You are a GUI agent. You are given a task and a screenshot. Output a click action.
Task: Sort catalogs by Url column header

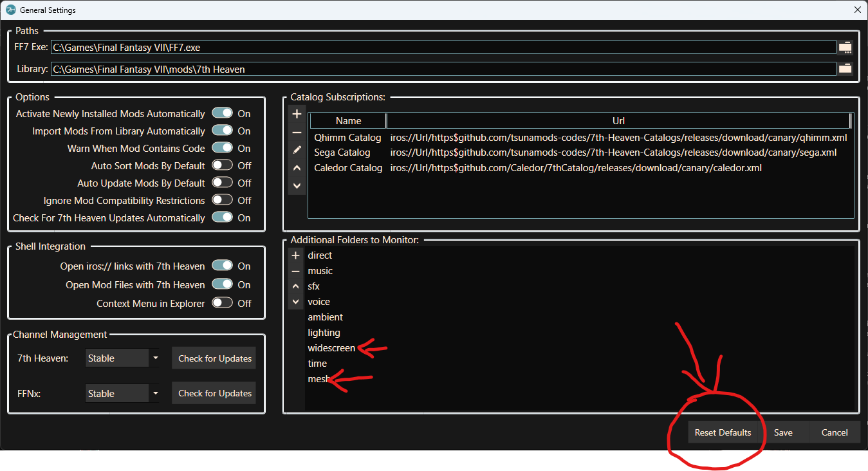coord(618,121)
